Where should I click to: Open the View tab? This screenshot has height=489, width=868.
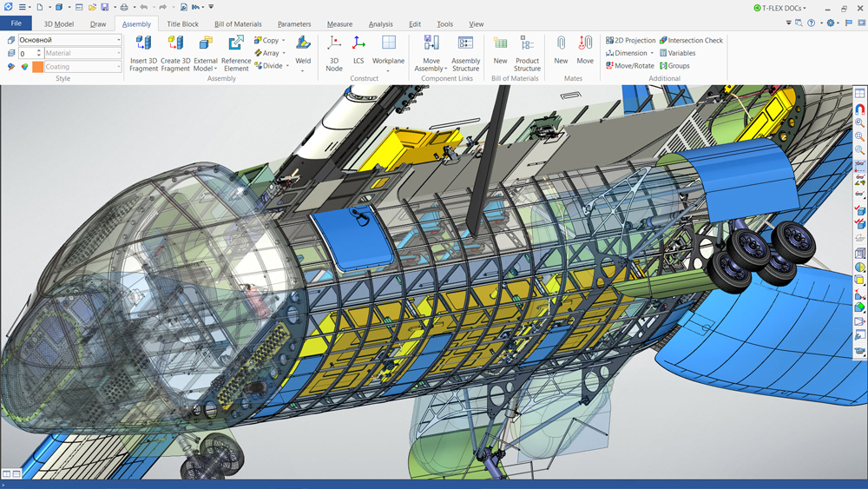pyautogui.click(x=476, y=23)
